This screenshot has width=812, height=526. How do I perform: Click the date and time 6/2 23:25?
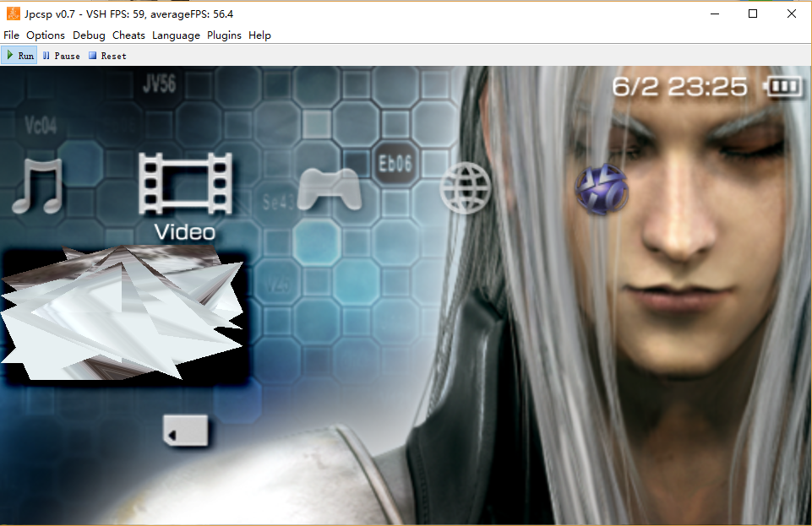(679, 86)
